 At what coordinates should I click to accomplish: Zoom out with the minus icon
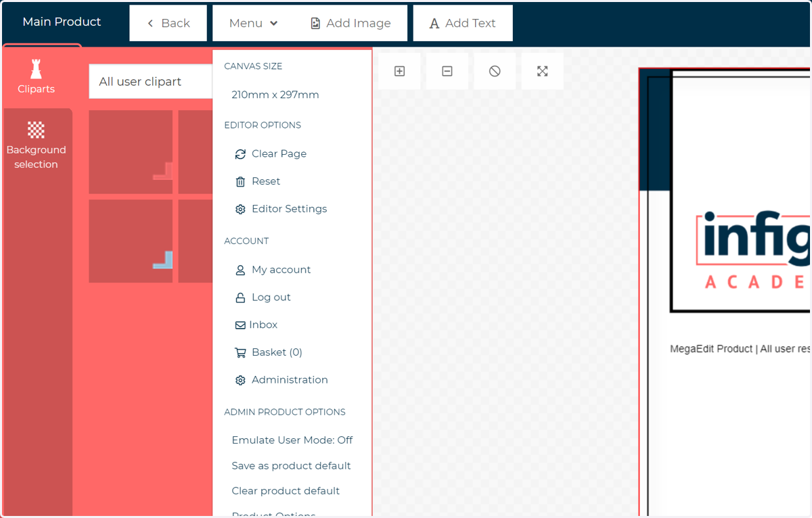[447, 71]
